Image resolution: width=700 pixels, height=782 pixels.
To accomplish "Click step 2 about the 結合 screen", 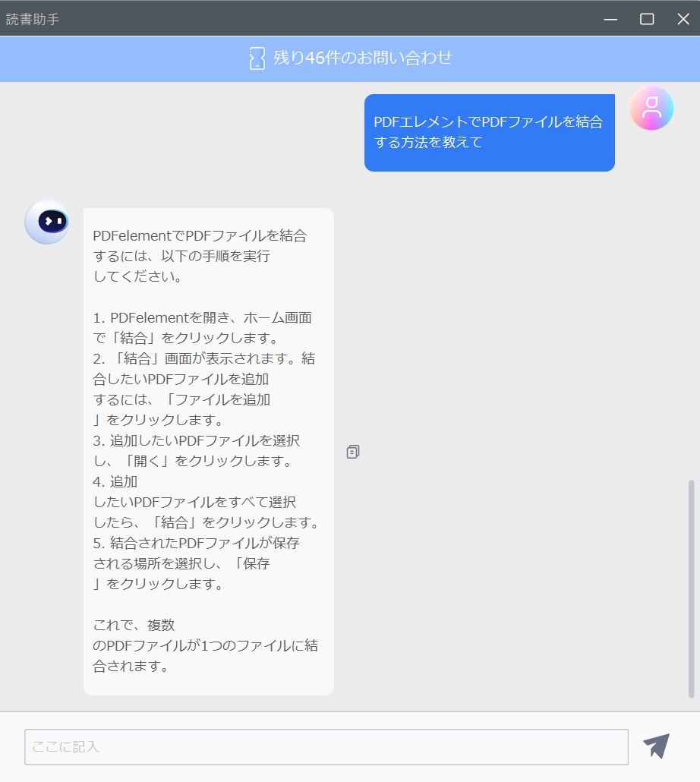I will tap(204, 389).
